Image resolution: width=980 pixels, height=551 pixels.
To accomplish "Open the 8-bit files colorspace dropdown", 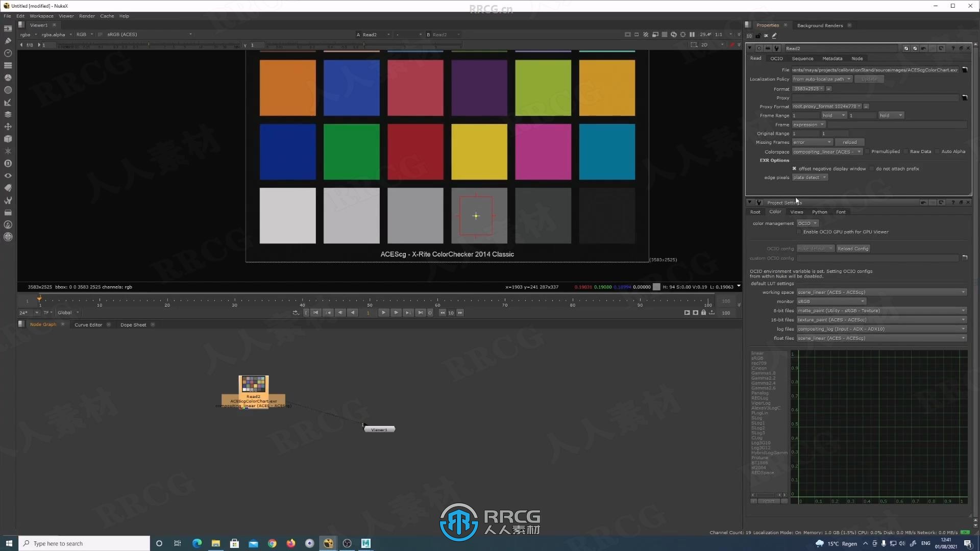I will click(881, 311).
